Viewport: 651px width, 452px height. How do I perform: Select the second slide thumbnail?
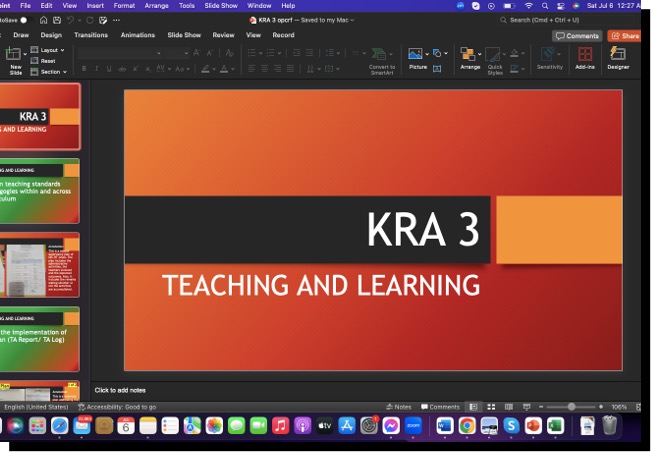[40, 190]
